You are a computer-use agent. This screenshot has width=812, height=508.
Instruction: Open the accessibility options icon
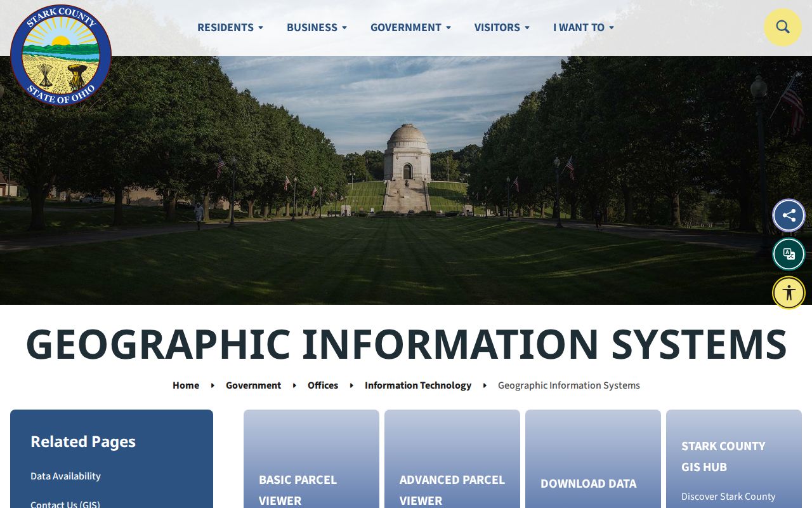[x=789, y=293]
